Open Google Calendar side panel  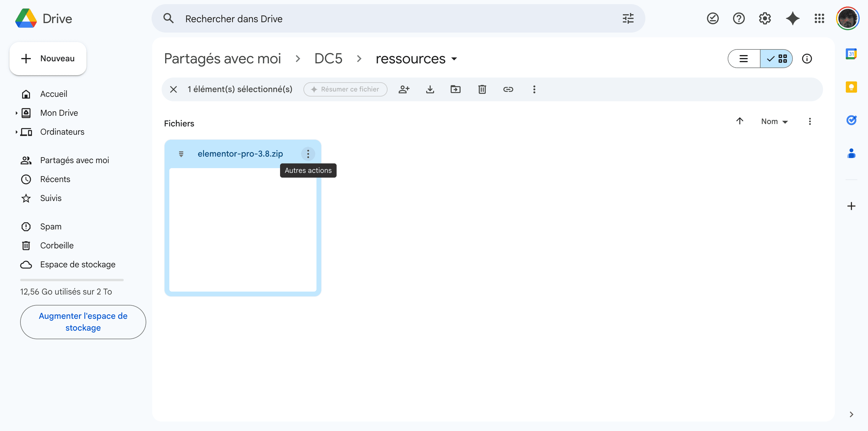tap(851, 54)
